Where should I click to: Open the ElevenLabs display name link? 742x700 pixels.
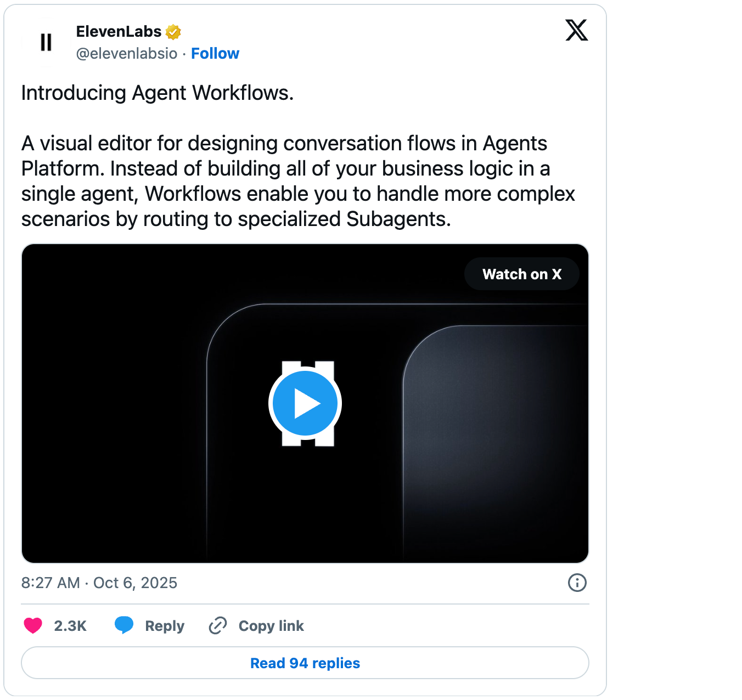coord(119,32)
